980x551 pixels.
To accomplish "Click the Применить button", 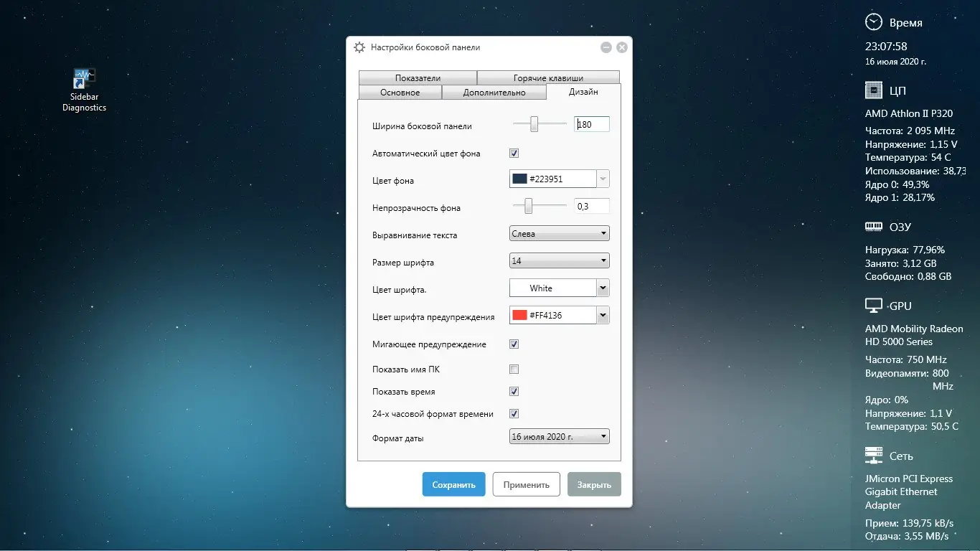I will pos(527,484).
